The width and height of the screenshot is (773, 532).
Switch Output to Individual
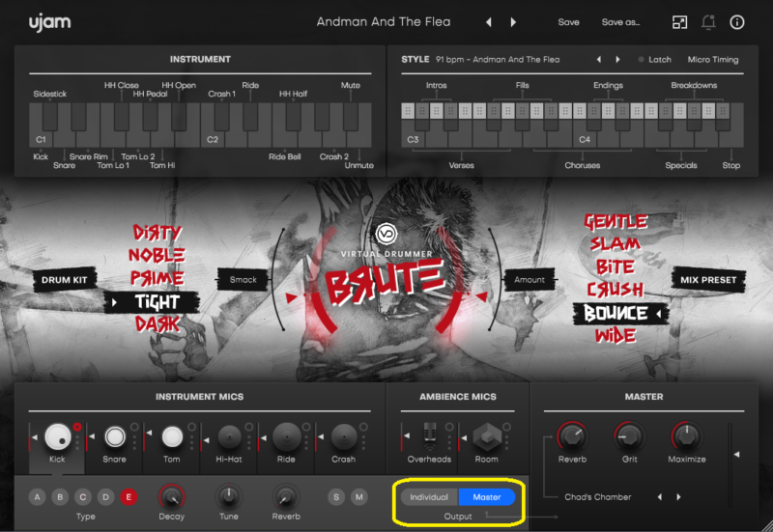(429, 497)
